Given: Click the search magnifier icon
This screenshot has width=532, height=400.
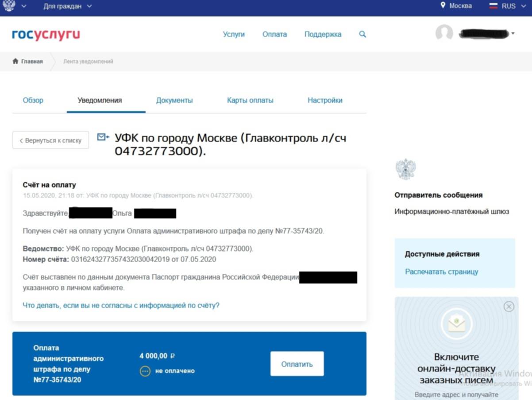Looking at the screenshot, I should (362, 34).
